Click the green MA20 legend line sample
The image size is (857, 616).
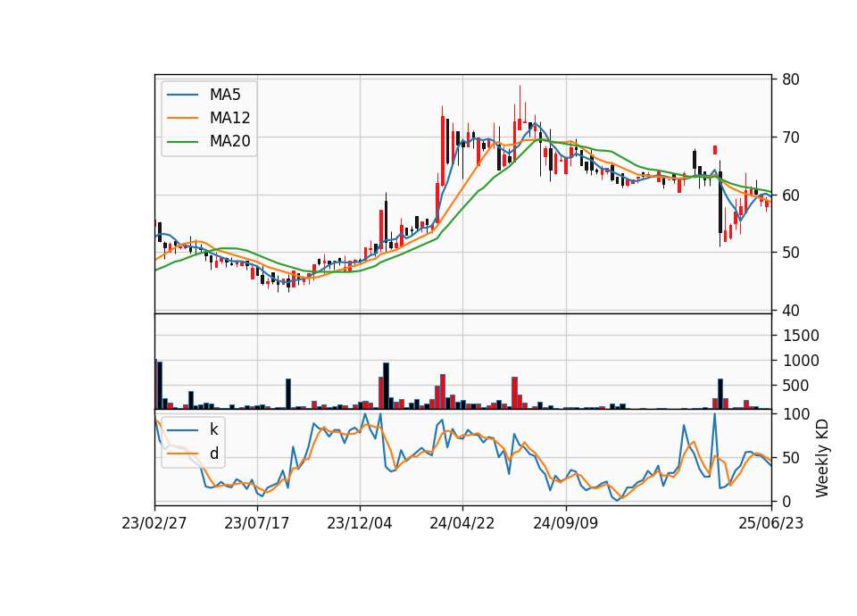pos(182,142)
